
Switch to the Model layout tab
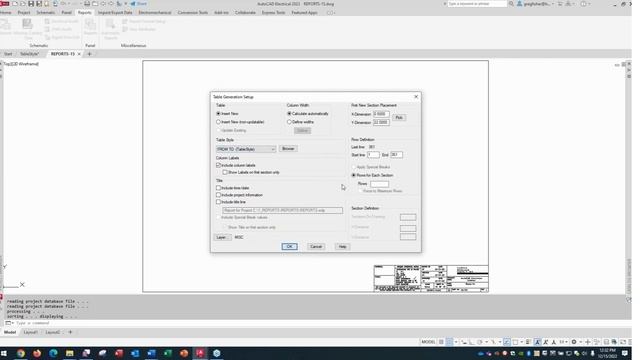[10, 332]
